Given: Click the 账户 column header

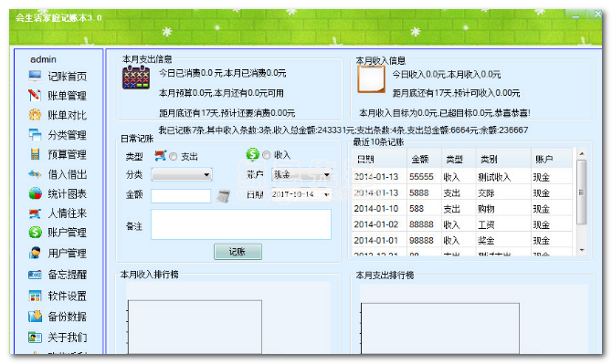Looking at the screenshot, I should point(551,159).
